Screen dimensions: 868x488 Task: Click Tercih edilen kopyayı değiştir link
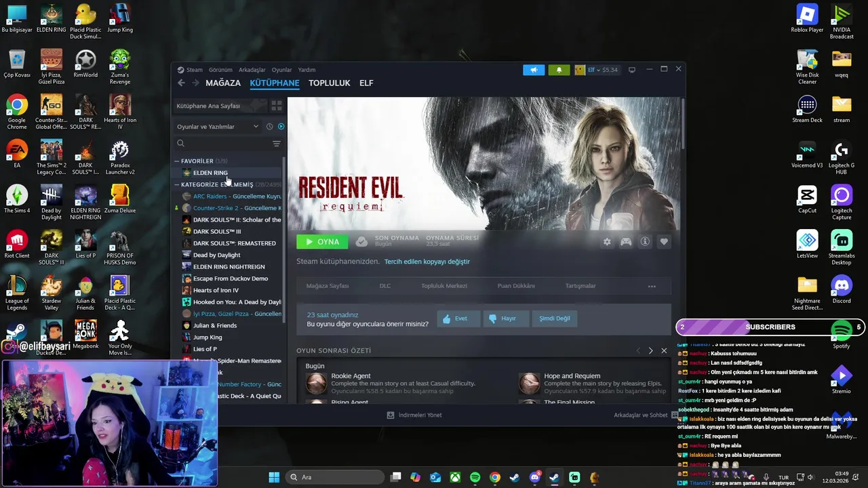click(x=427, y=262)
